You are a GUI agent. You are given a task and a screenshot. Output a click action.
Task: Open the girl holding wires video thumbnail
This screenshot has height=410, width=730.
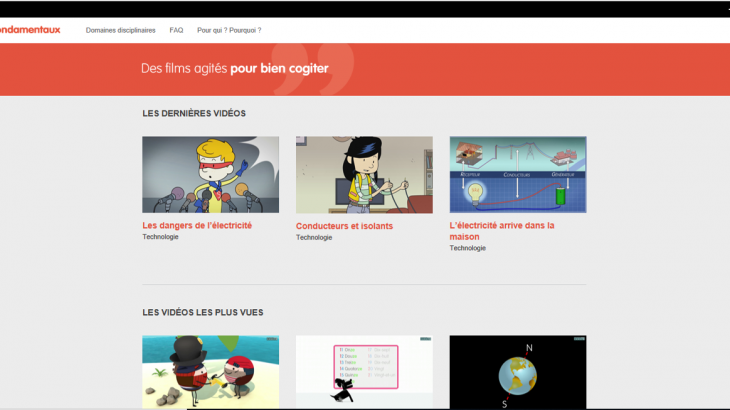[364, 174]
